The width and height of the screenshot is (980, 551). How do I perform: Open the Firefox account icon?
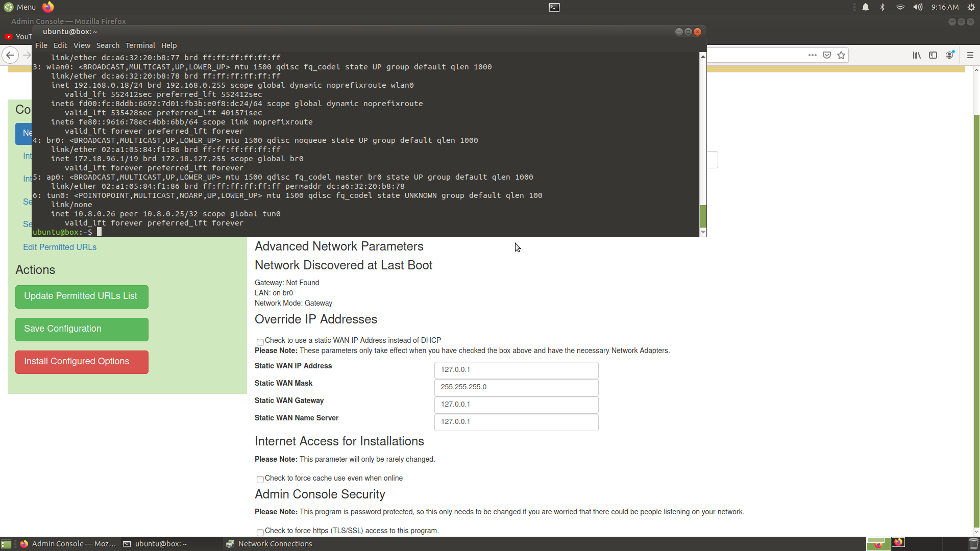(949, 55)
